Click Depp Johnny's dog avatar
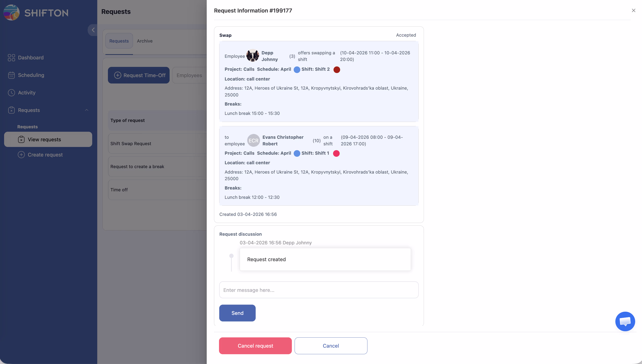642x364 pixels. [253, 56]
